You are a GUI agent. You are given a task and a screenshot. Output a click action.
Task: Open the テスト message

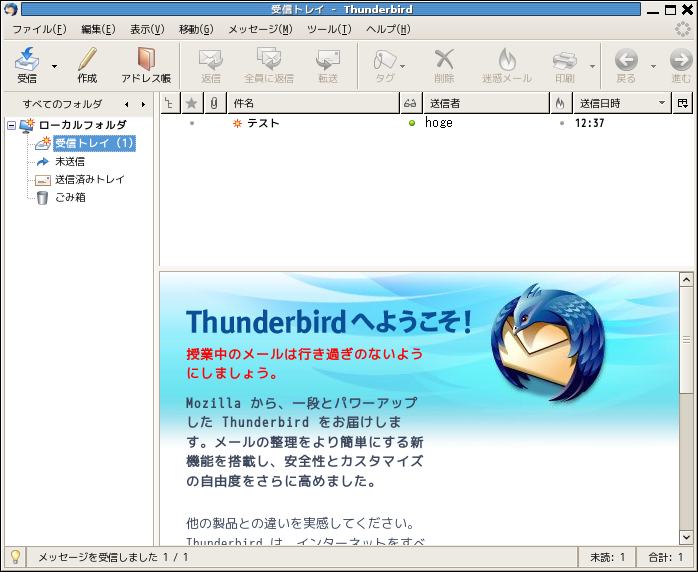click(263, 123)
